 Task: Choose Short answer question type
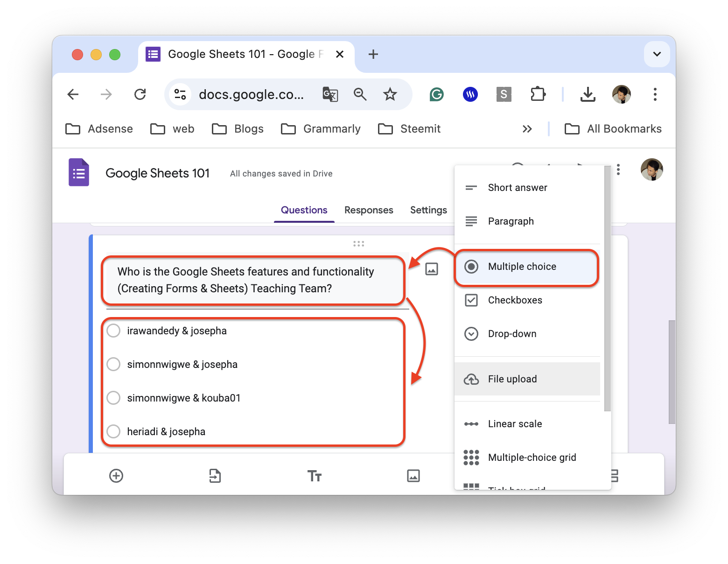(527, 188)
